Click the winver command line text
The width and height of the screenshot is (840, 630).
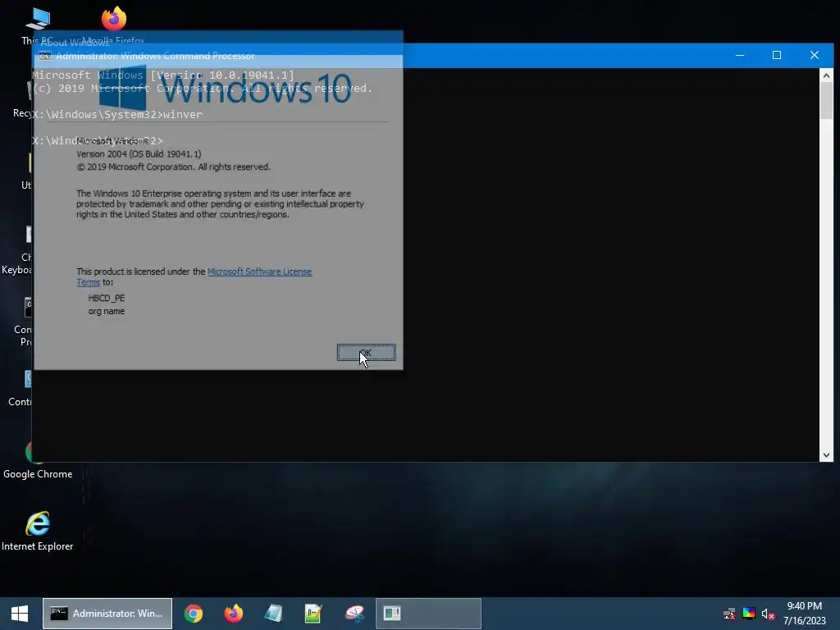tap(117, 114)
